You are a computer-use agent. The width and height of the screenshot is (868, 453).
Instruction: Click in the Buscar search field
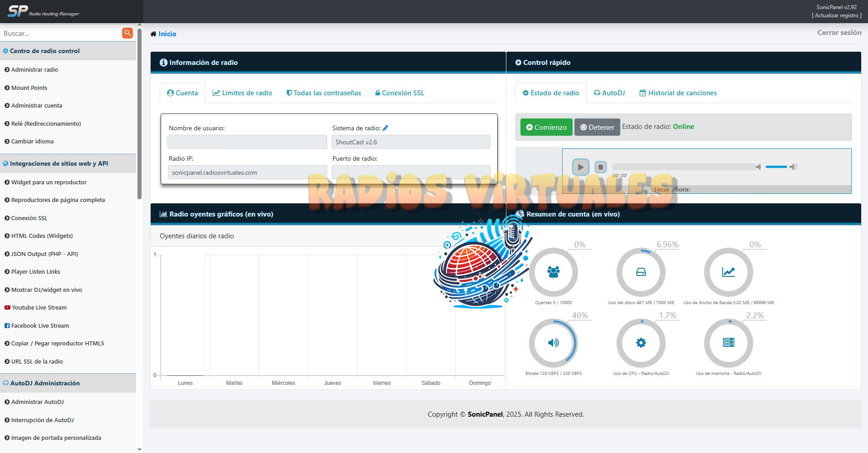[x=61, y=34]
